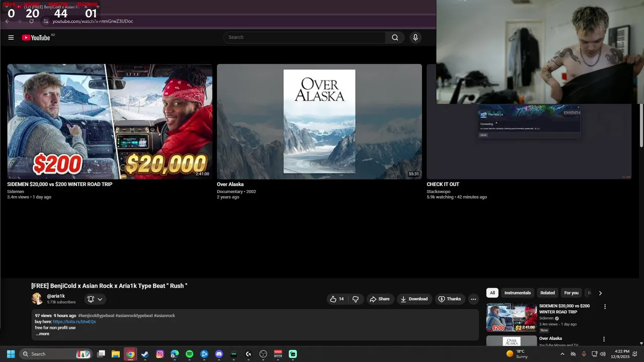This screenshot has height=362, width=644.
Task: Open Instagram from the taskbar
Action: tap(160, 354)
